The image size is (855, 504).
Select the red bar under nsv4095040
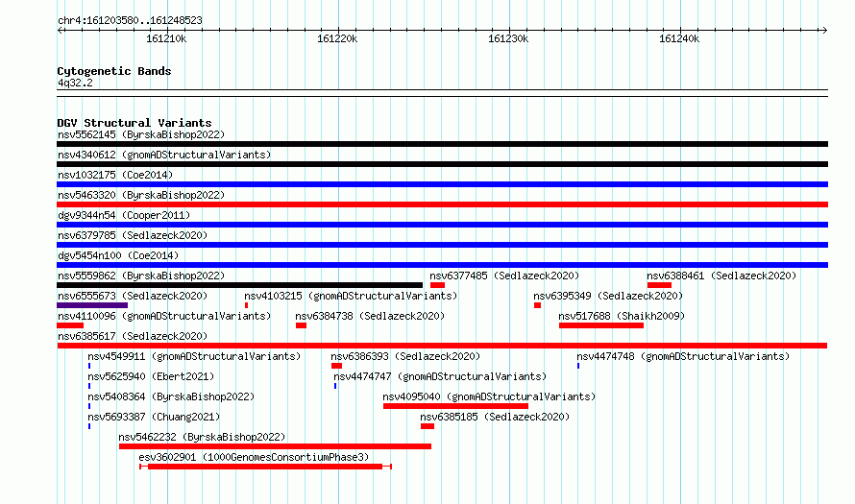point(456,406)
